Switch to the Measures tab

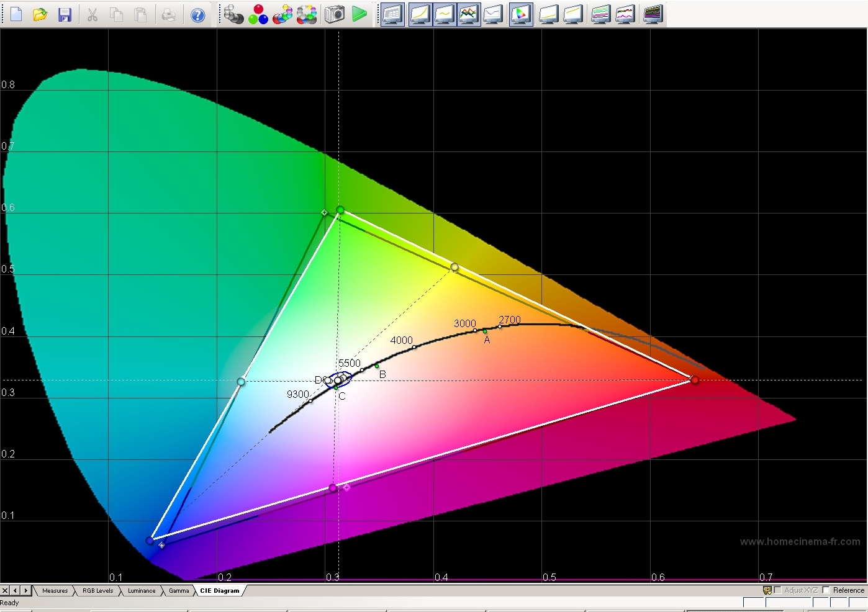tap(55, 591)
